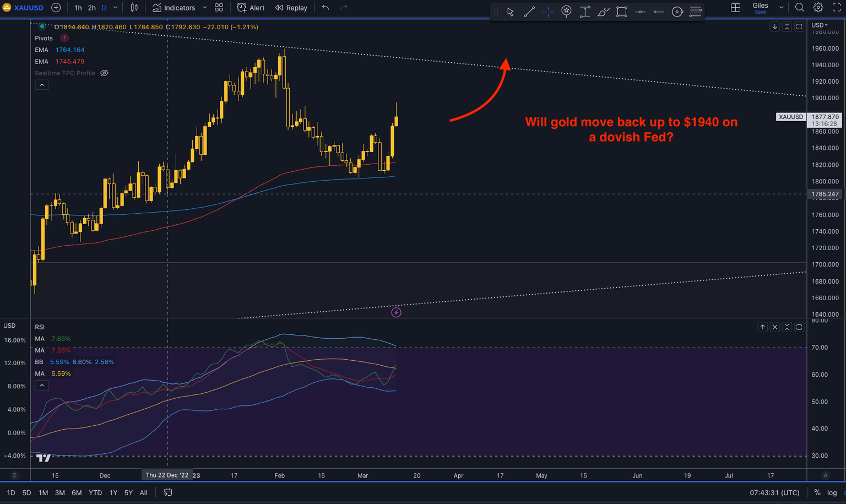Select the horizontal ray tool
The width and height of the screenshot is (846, 504).
[x=659, y=12]
